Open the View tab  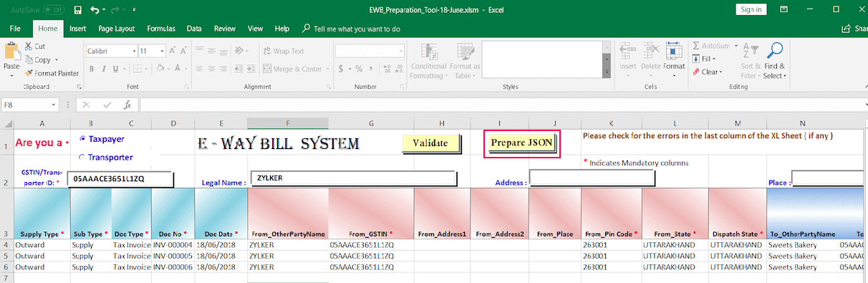(x=255, y=29)
